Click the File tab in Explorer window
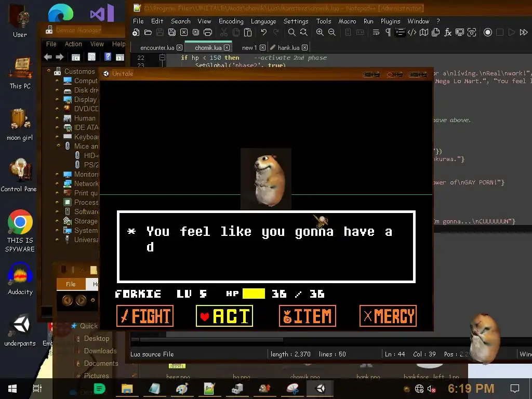 71,284
